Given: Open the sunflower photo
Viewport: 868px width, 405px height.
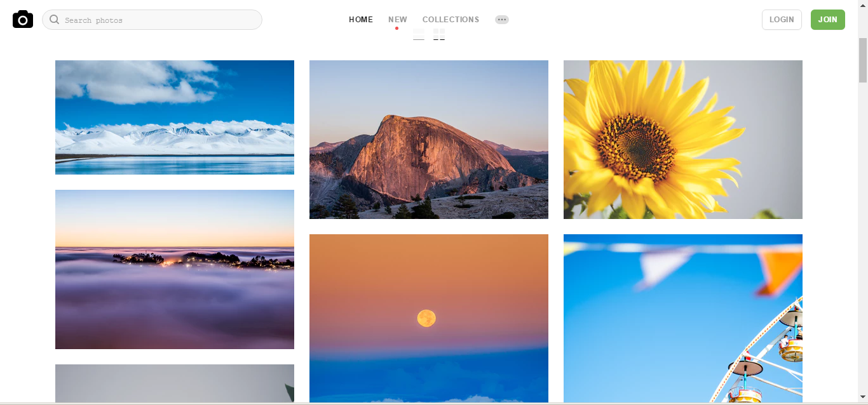Looking at the screenshot, I should click(x=683, y=140).
